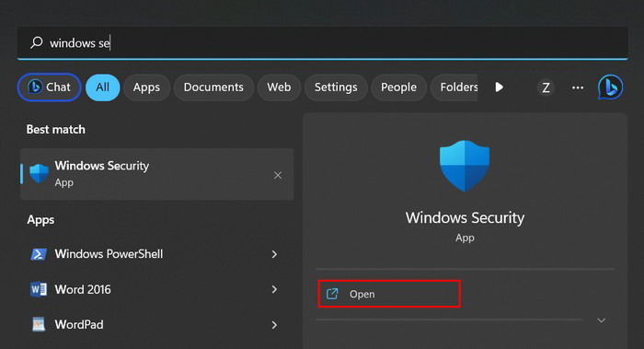Switch to the Apps filter tab
The height and width of the screenshot is (349, 644).
click(x=146, y=87)
